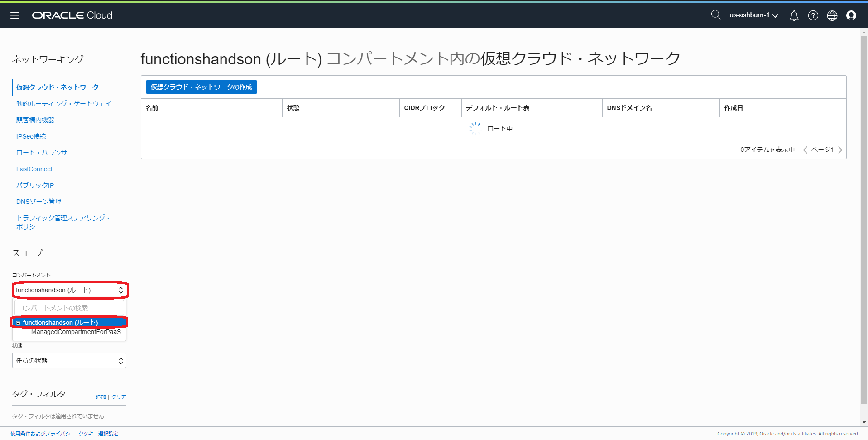Open the 任意の状態 state dropdown
Image resolution: width=868 pixels, height=440 pixels.
click(x=69, y=361)
